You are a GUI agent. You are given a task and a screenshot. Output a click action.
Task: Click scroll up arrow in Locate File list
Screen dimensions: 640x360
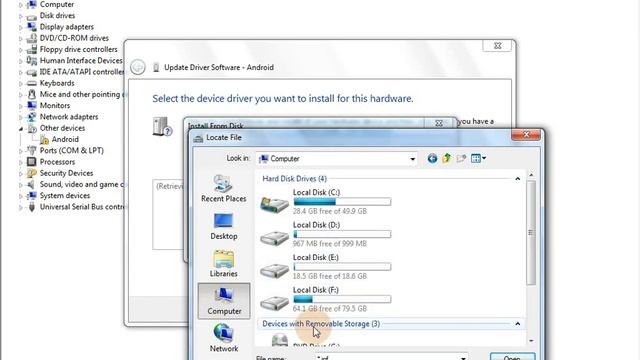click(x=531, y=175)
